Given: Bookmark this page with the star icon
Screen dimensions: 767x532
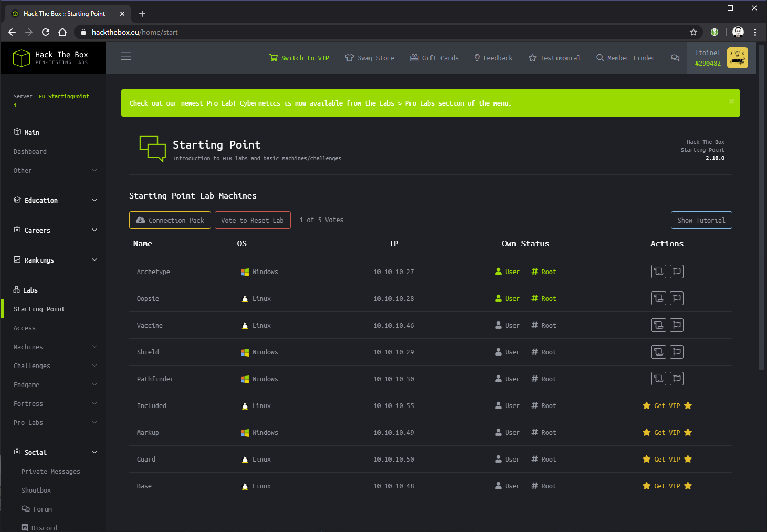Looking at the screenshot, I should pyautogui.click(x=693, y=32).
